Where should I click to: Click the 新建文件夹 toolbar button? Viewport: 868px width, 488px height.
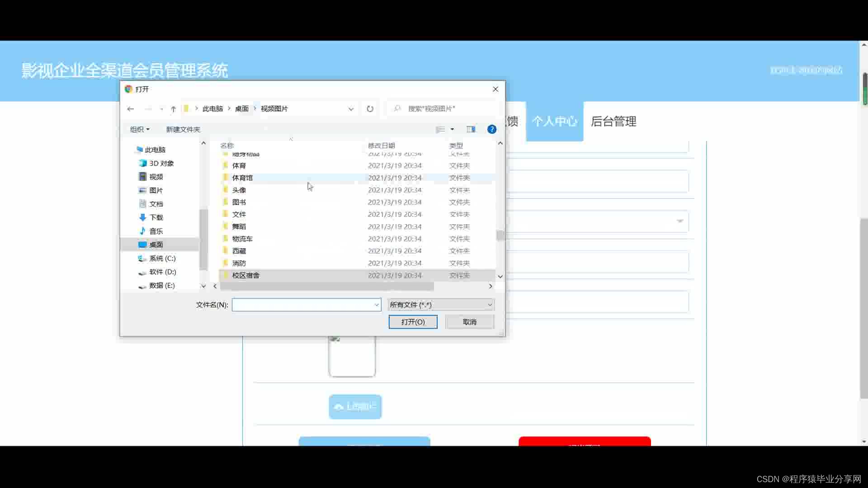tap(183, 130)
